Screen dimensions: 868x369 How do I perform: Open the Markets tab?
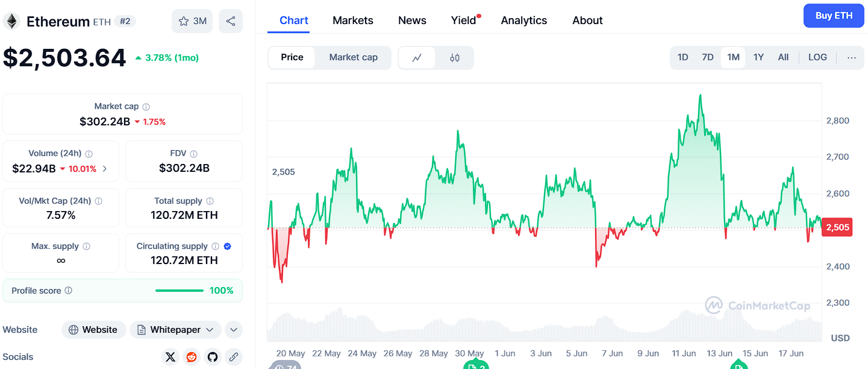click(x=353, y=20)
